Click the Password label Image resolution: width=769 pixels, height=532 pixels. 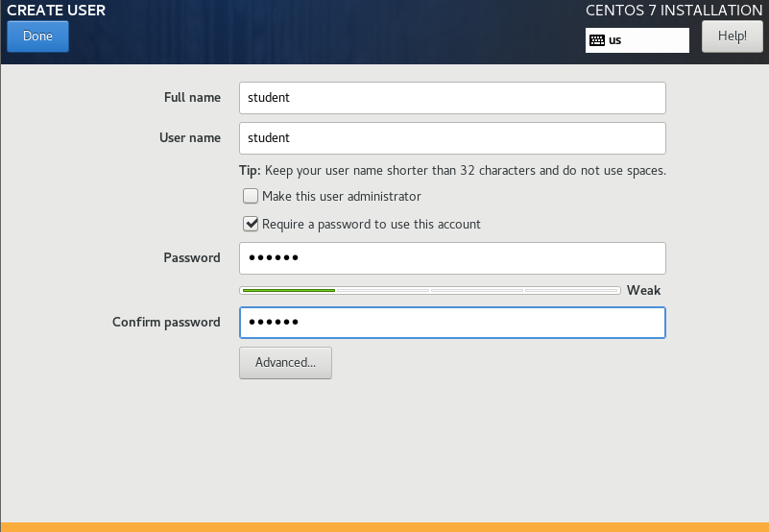coord(192,258)
